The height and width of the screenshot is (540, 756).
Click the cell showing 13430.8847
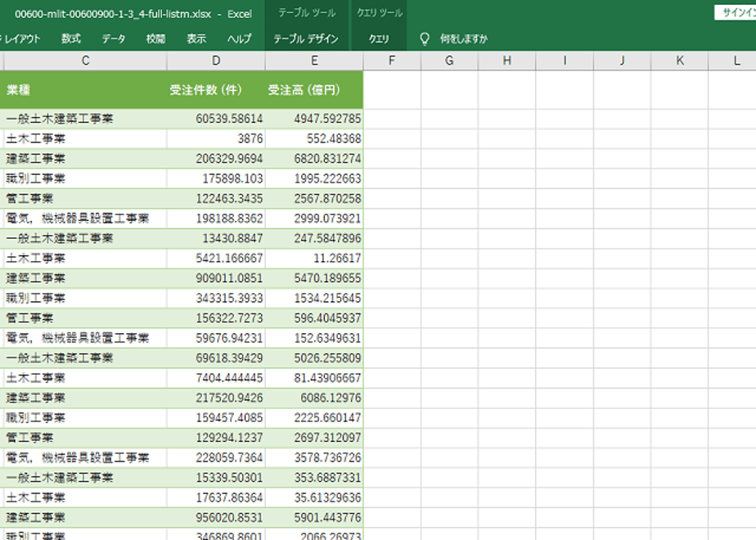216,238
